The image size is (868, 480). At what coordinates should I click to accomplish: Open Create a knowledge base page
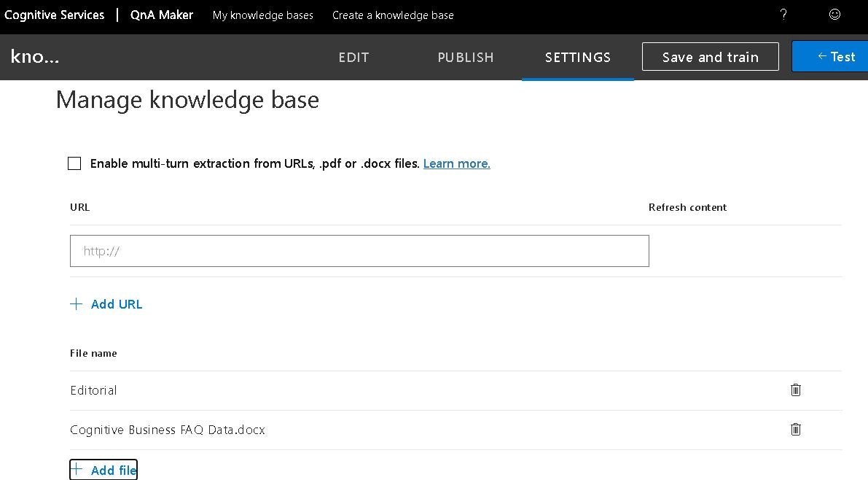[393, 15]
